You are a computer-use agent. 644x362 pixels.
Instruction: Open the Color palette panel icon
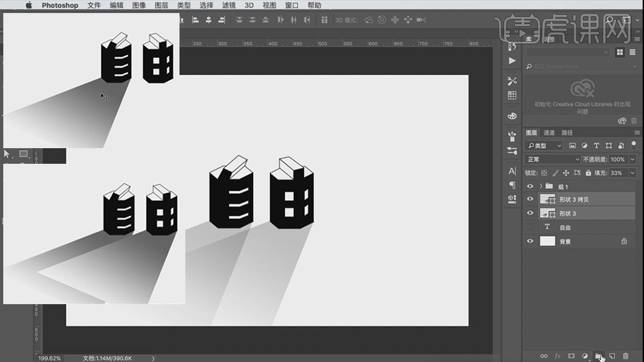512,116
